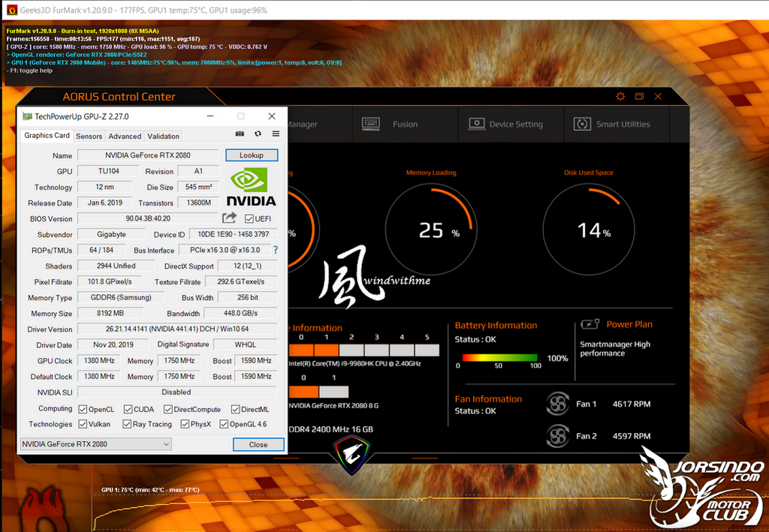Click the BIOS Version field
This screenshot has height=532, width=769.
coord(148,218)
